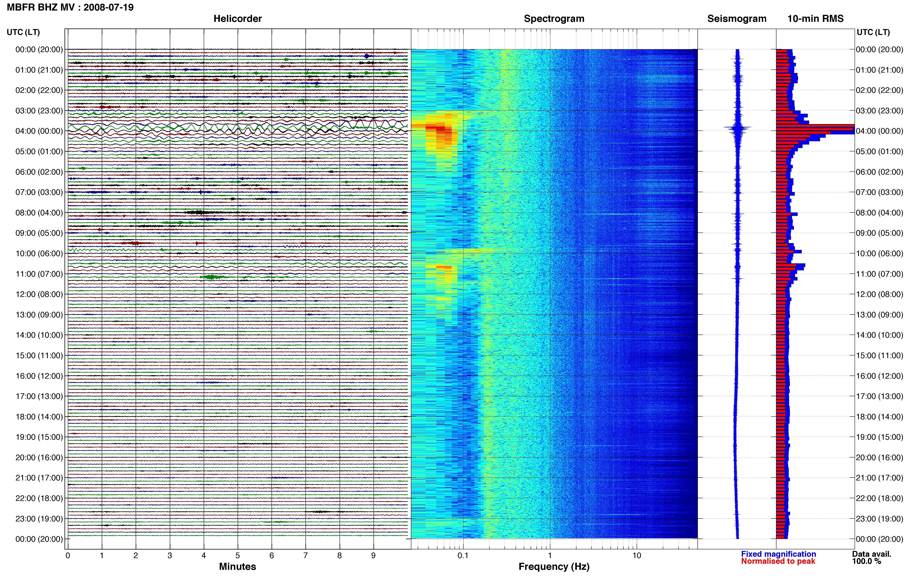Click the '2' tick on the Minutes axis
The height and width of the screenshot is (578, 924).
click(136, 556)
